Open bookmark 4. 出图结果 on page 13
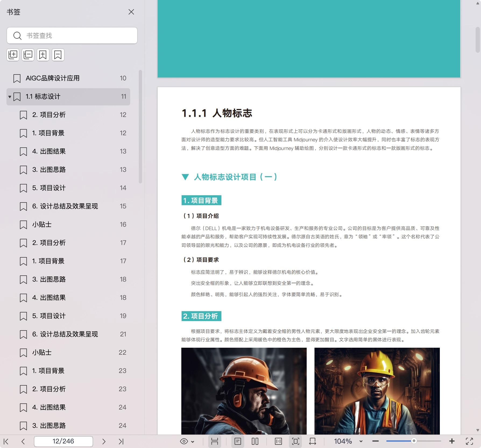 tap(68, 151)
